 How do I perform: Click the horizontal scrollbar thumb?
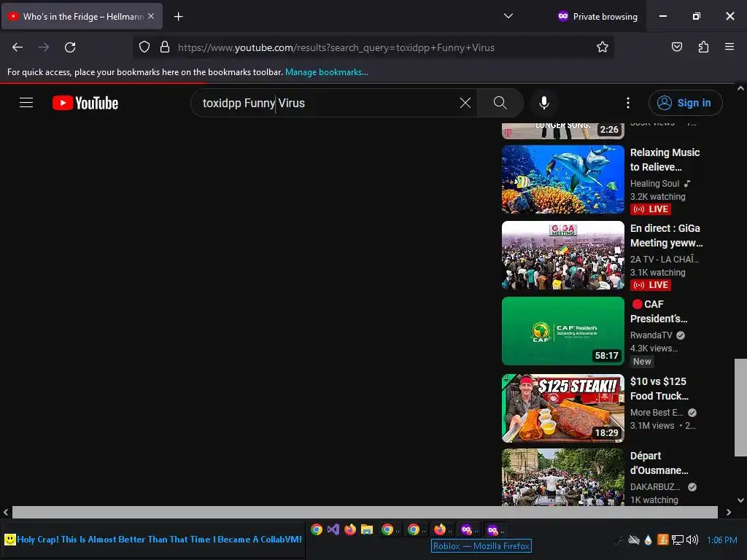[365, 512]
